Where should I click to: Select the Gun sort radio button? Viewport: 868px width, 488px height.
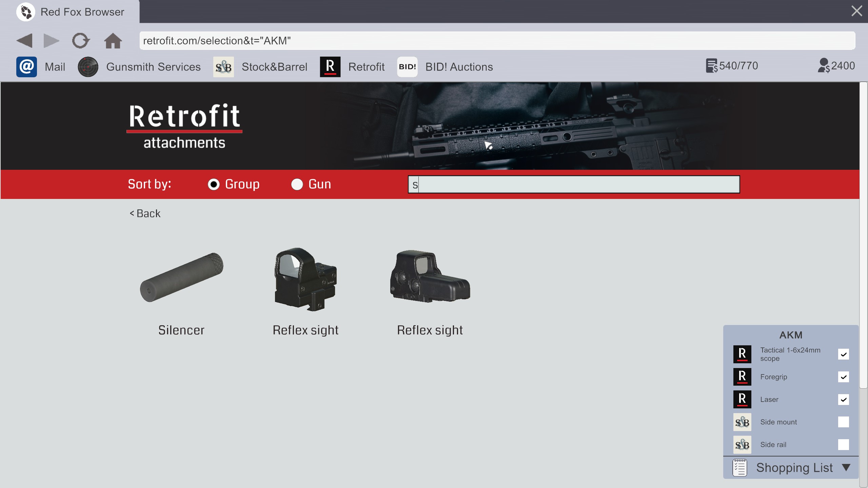(x=297, y=184)
